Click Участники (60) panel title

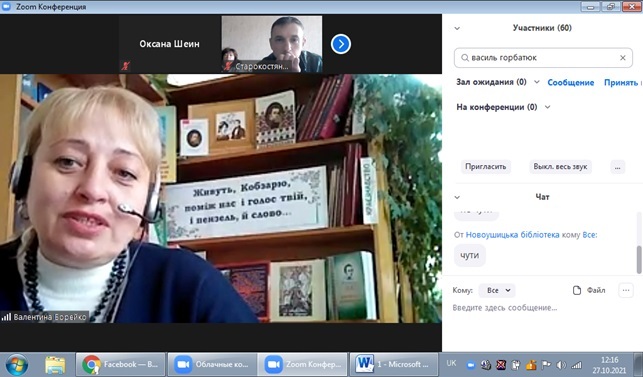click(x=542, y=28)
